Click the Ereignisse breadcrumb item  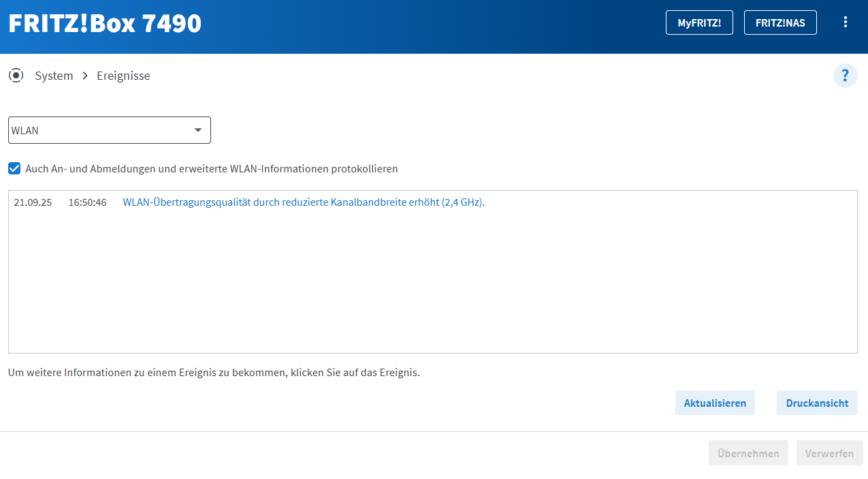pyautogui.click(x=123, y=76)
